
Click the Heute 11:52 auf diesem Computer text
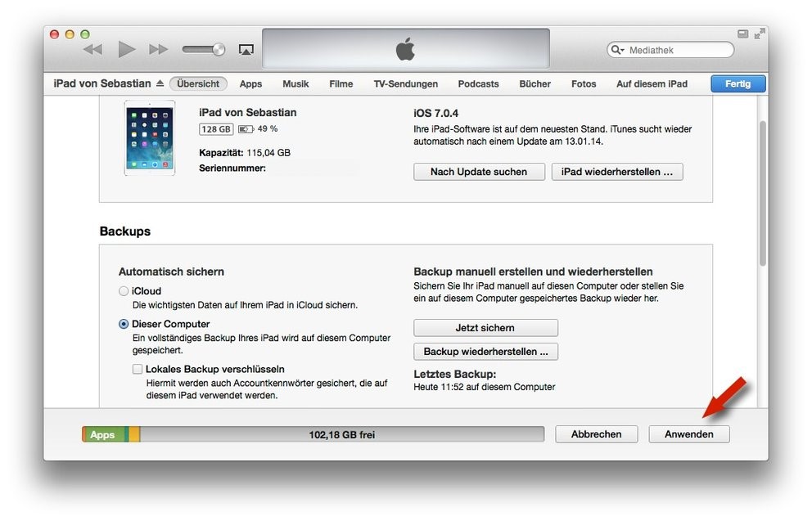coord(485,387)
